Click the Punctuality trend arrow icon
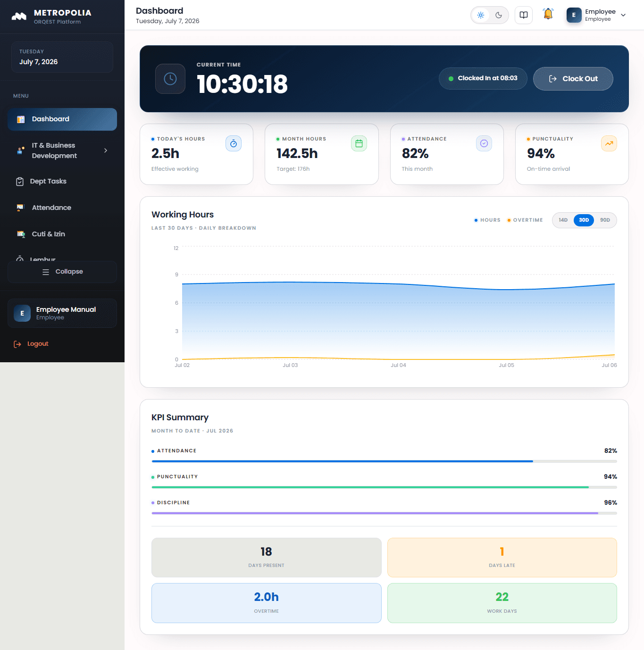Viewport: 644px width, 650px height. 609,143
